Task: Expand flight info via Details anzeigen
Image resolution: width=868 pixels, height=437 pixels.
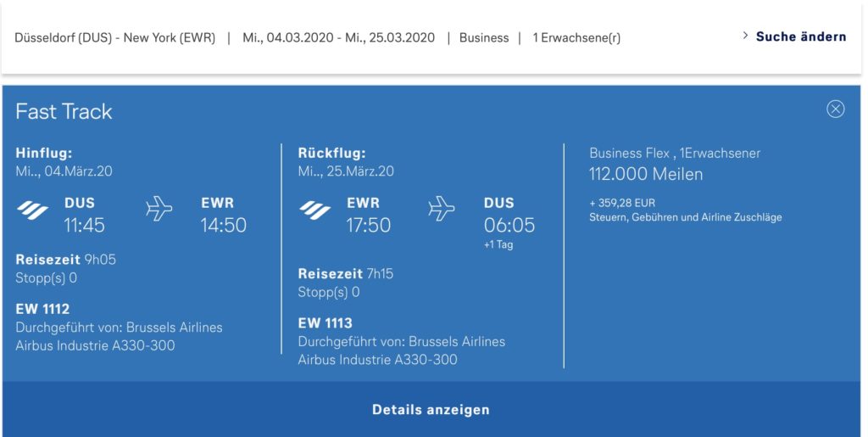Action: tap(431, 410)
